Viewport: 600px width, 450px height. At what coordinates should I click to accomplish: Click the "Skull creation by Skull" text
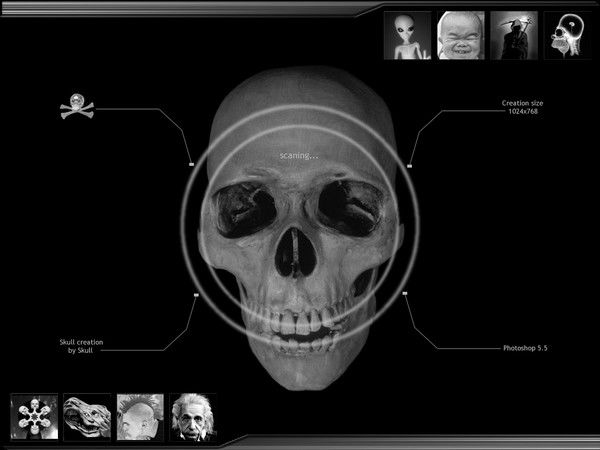pyautogui.click(x=81, y=346)
